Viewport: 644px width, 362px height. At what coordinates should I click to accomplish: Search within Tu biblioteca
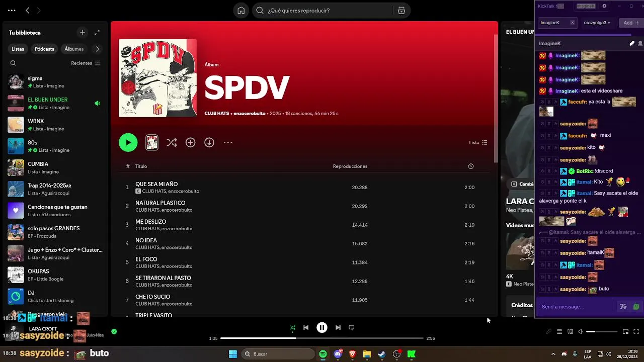click(13, 63)
